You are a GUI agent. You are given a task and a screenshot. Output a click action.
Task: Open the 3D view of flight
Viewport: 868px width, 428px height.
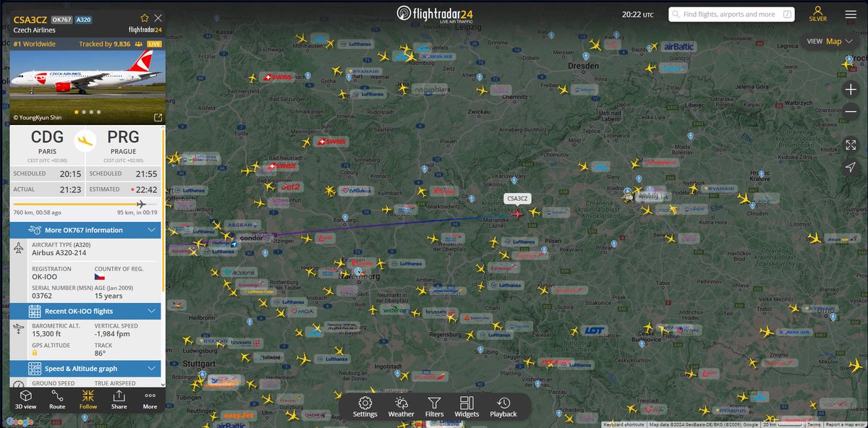pos(26,400)
